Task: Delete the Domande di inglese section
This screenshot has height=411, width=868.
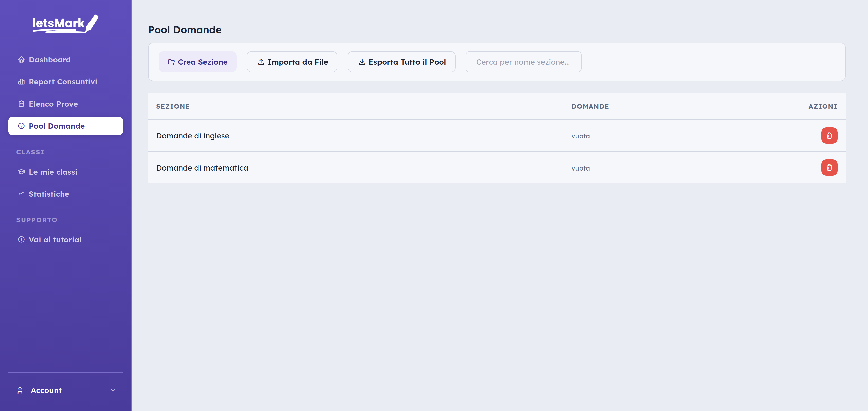Action: point(829,136)
